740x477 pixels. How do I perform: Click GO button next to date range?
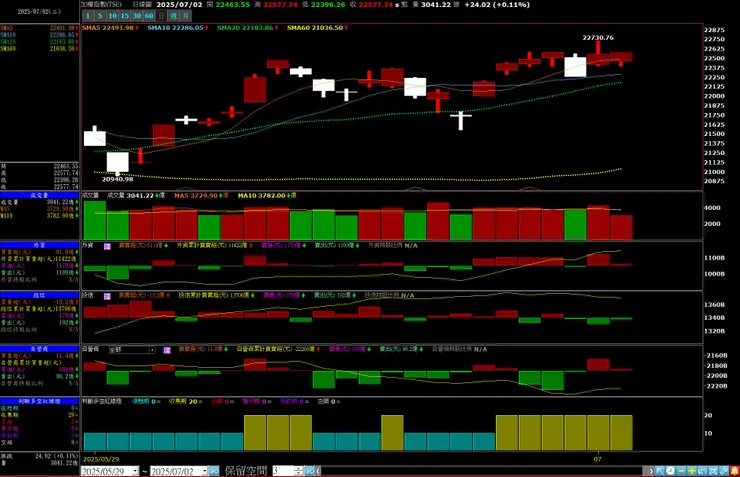214,471
